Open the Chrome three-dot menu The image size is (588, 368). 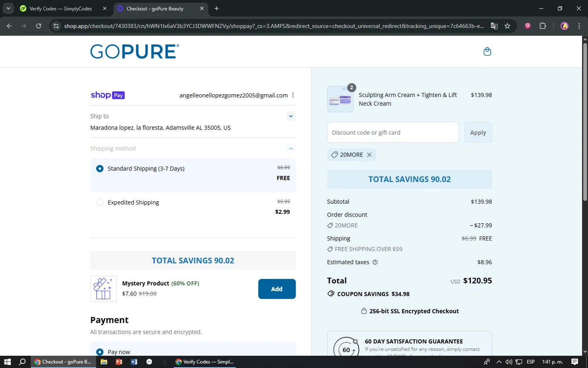pos(579,26)
